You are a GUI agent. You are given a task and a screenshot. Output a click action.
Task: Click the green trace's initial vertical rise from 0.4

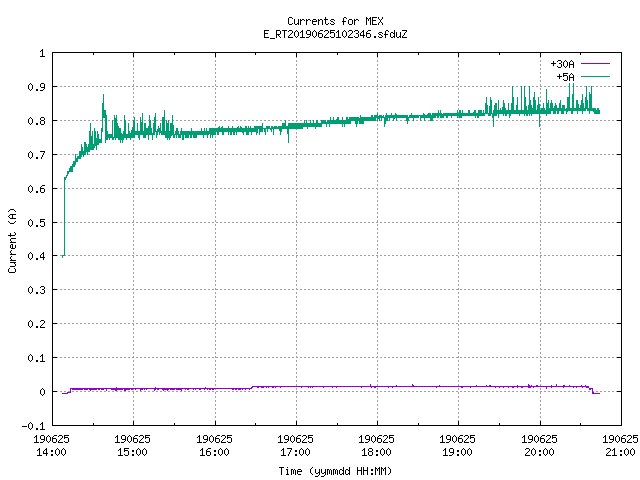(64, 217)
